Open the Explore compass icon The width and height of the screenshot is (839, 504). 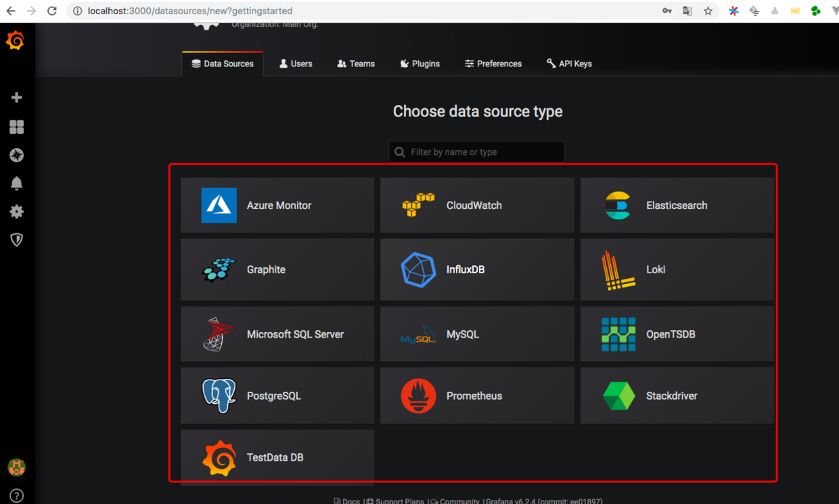pyautogui.click(x=17, y=155)
